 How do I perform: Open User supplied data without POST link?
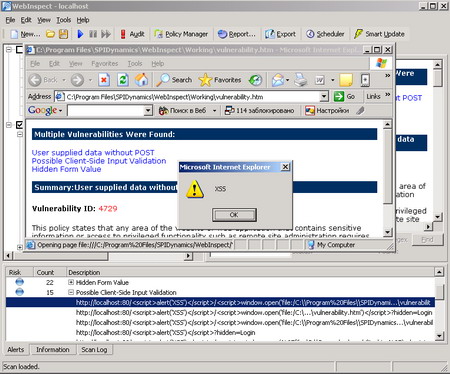(93, 153)
